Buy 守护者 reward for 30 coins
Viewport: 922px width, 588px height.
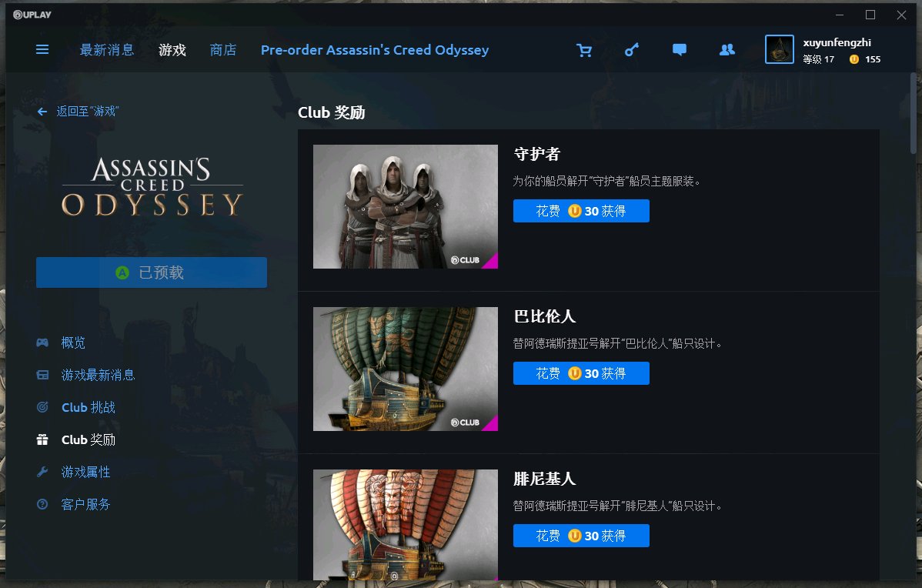(x=581, y=211)
